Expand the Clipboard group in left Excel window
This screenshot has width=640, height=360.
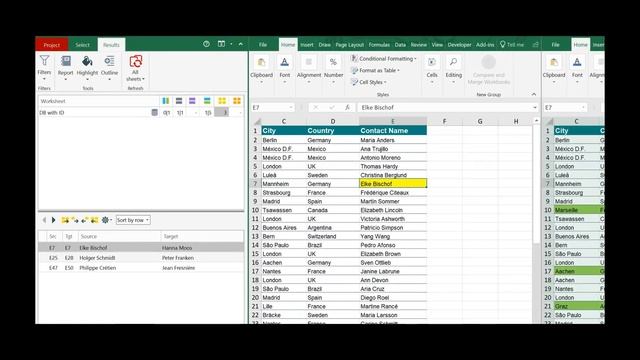[261, 69]
